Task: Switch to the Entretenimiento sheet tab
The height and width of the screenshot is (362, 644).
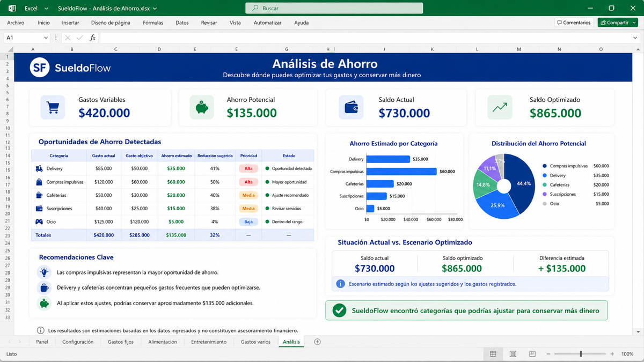Action: (209, 342)
